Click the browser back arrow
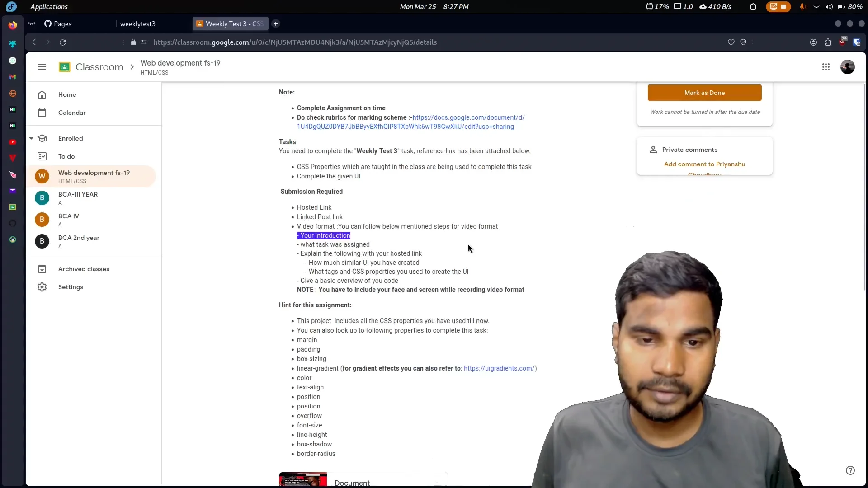 (x=34, y=42)
